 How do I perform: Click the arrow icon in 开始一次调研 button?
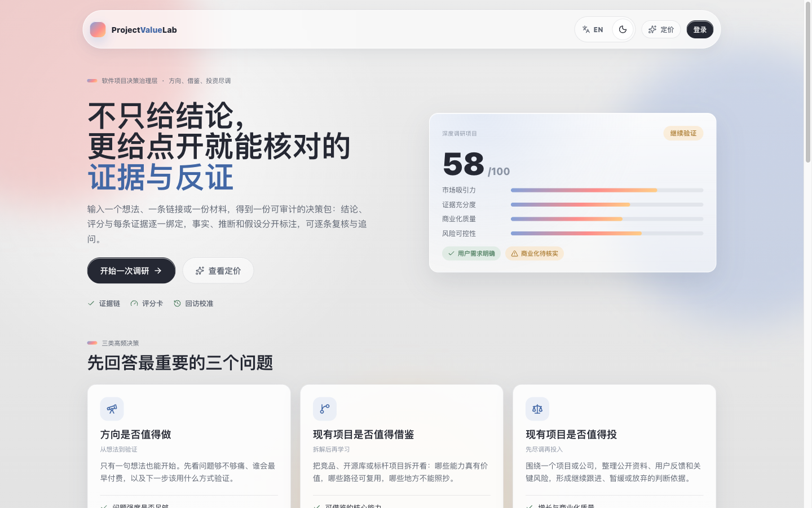point(158,271)
